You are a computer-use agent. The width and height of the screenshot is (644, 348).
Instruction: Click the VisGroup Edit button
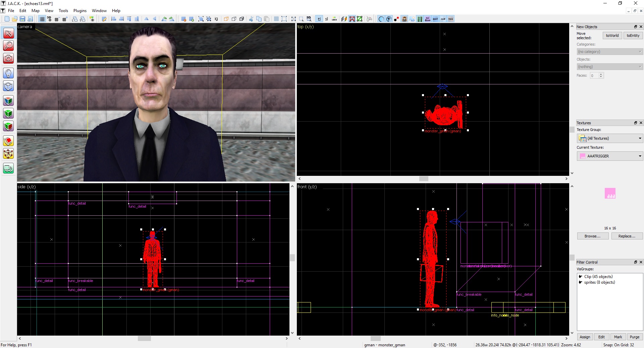[602, 337]
